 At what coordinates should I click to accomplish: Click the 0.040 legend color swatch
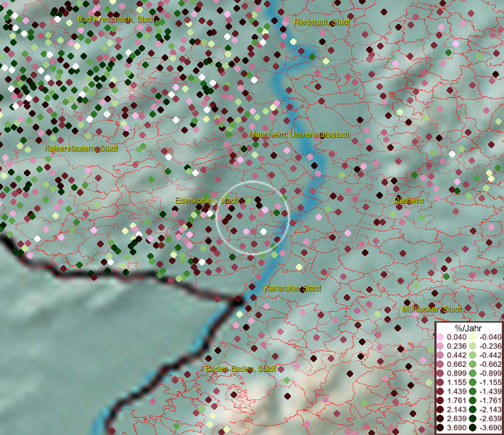tap(440, 337)
